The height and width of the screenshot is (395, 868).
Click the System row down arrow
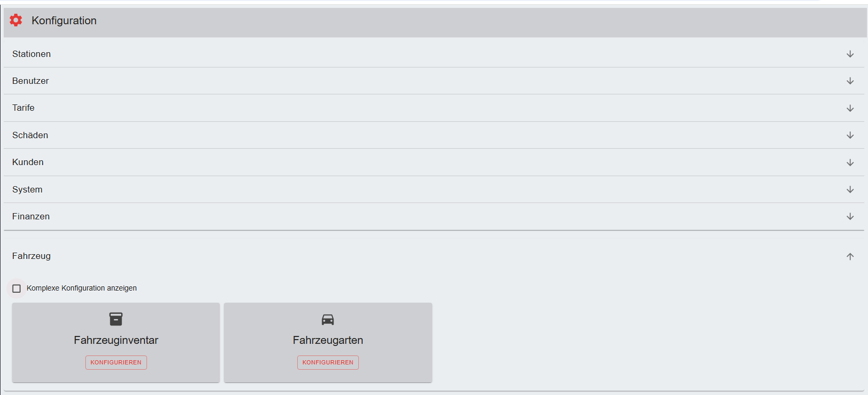coord(850,190)
